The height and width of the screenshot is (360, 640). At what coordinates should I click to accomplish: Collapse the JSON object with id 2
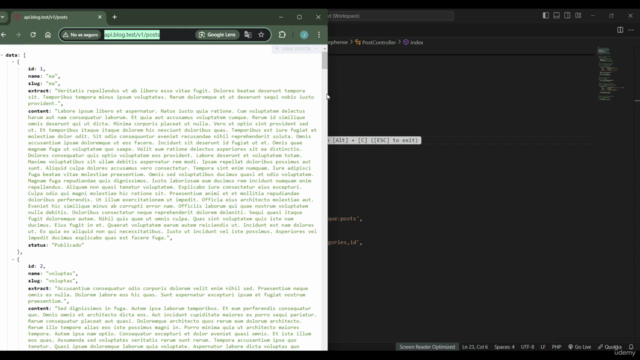pyautogui.click(x=13, y=260)
